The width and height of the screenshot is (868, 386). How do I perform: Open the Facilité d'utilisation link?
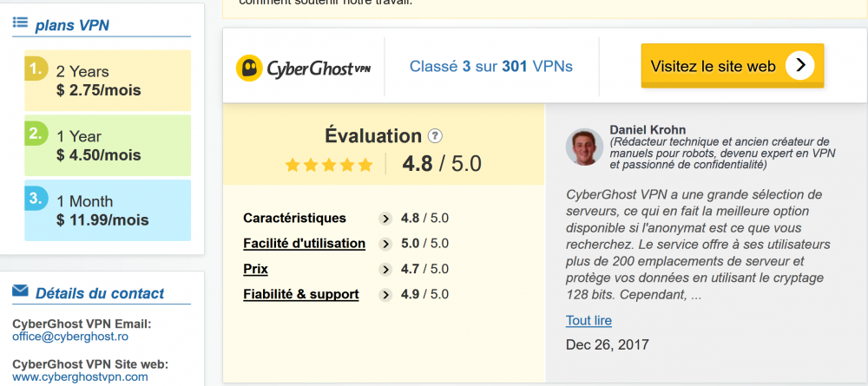coord(304,244)
